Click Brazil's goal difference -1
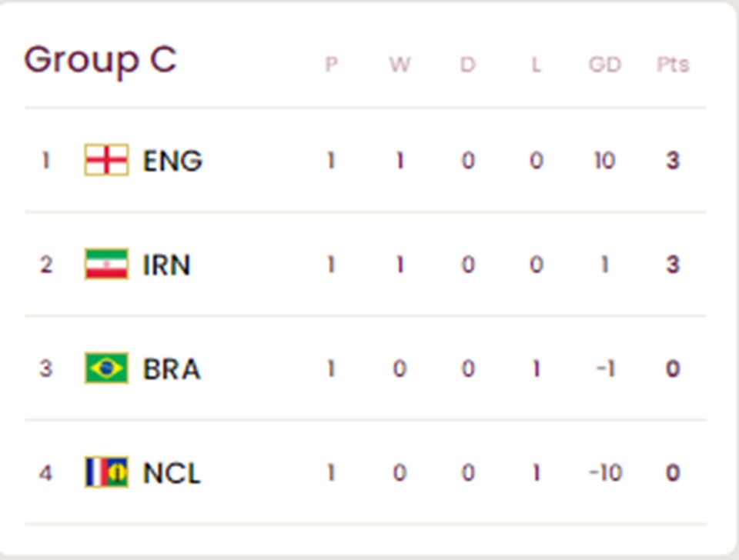This screenshot has width=739, height=560. [606, 368]
